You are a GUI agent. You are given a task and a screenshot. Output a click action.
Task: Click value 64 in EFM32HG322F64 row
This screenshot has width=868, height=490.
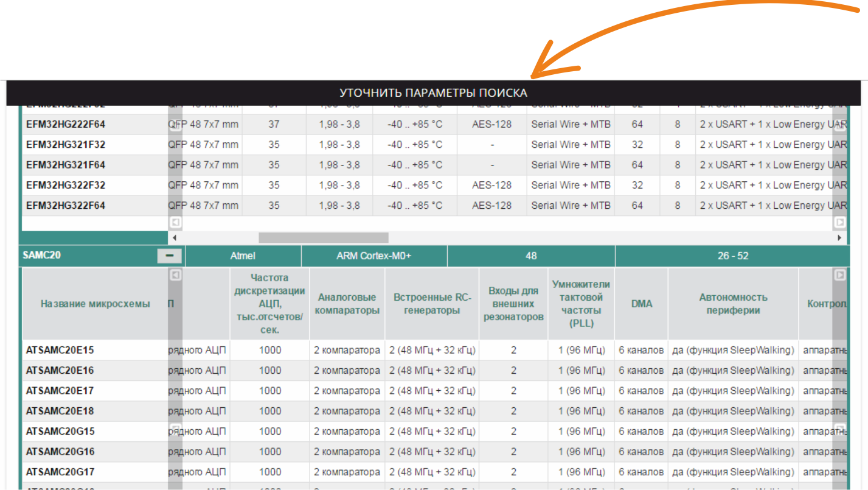pos(637,206)
